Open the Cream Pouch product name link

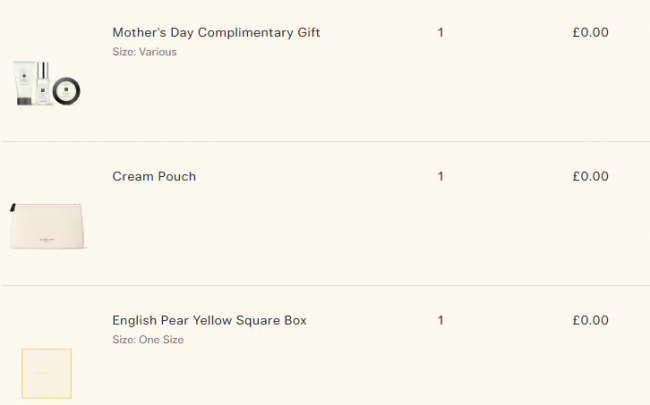(154, 177)
